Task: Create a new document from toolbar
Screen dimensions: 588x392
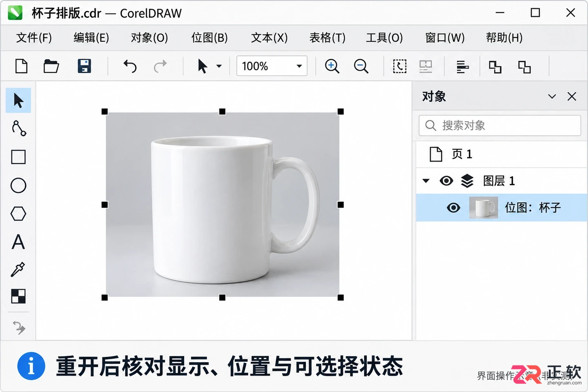Action: (x=21, y=66)
